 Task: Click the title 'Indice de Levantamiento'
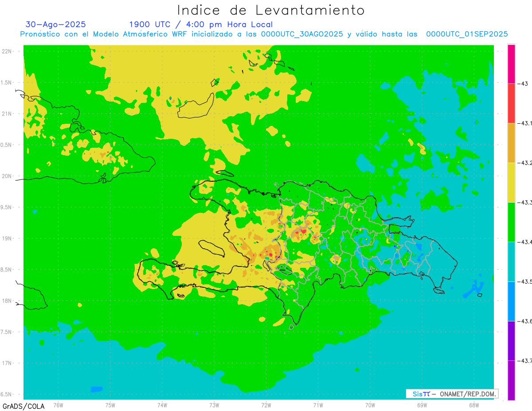click(x=271, y=10)
